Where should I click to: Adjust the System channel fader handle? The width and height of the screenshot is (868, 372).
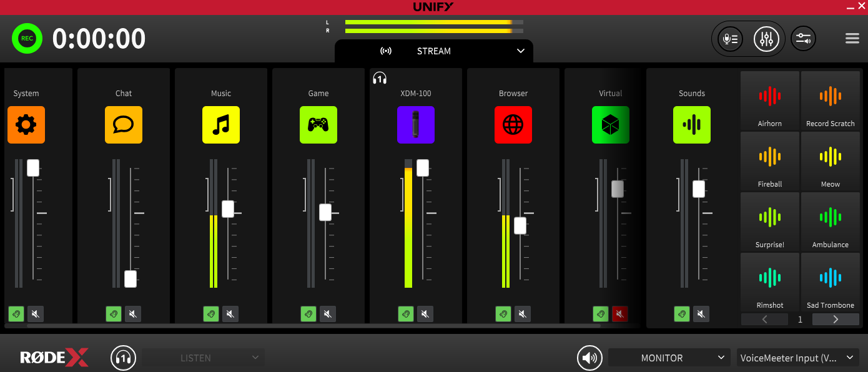tap(33, 167)
